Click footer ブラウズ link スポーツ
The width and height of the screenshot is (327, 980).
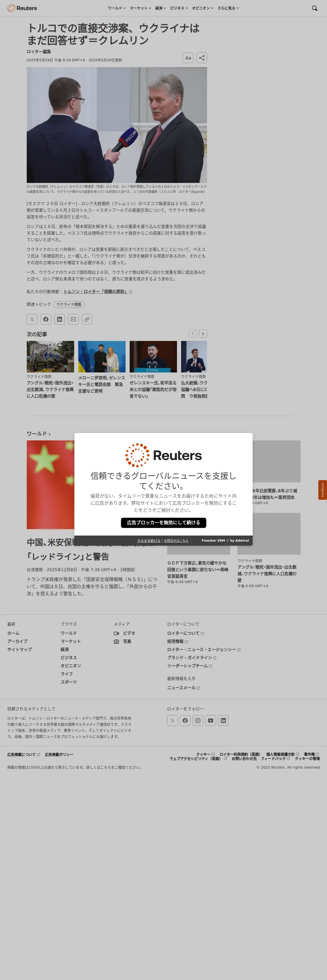tap(69, 682)
